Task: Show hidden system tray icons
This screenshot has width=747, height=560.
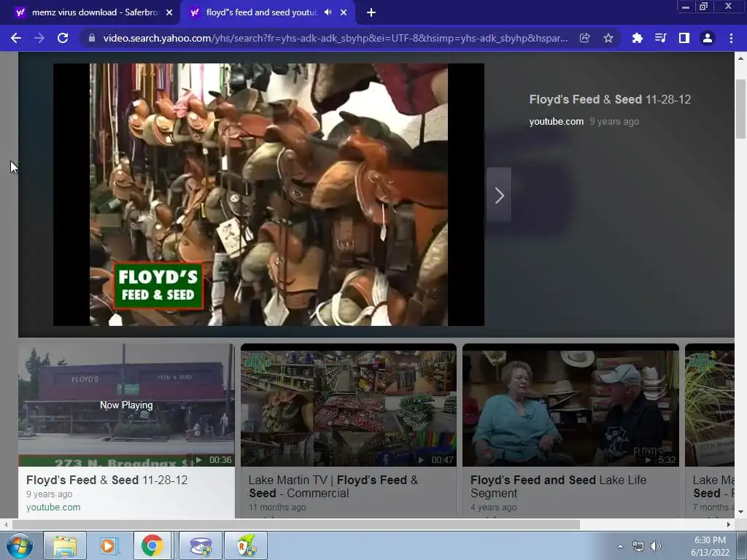Action: [x=620, y=546]
